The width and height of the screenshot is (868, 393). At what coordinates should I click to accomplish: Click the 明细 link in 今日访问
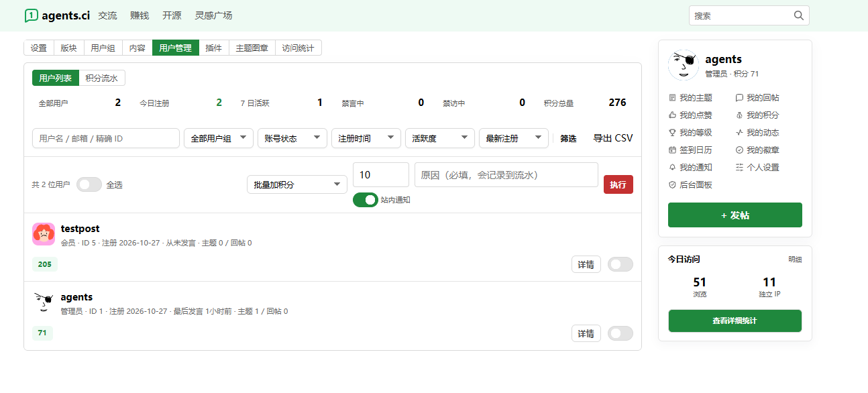(x=795, y=260)
